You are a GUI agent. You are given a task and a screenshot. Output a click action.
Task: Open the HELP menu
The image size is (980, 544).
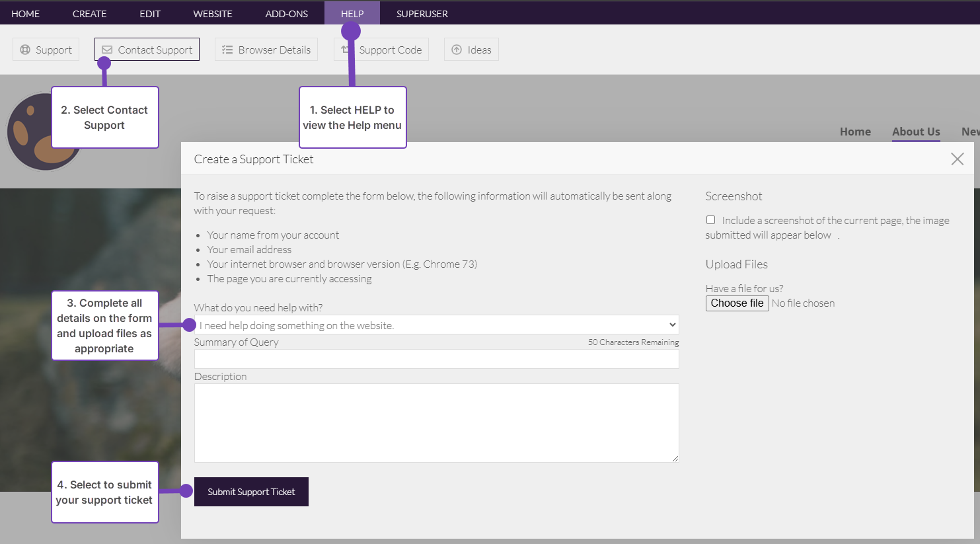click(x=352, y=13)
